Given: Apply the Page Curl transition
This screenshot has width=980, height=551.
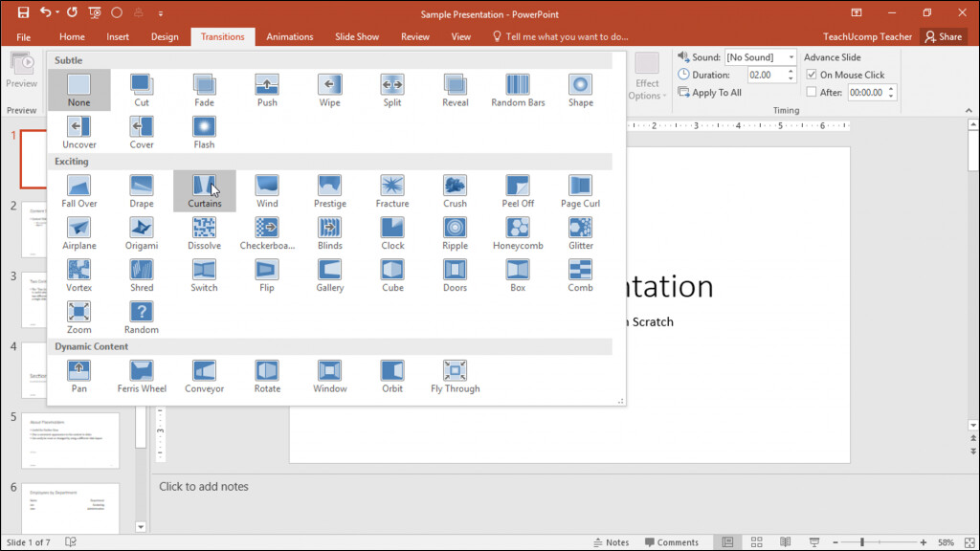Looking at the screenshot, I should pyautogui.click(x=580, y=189).
